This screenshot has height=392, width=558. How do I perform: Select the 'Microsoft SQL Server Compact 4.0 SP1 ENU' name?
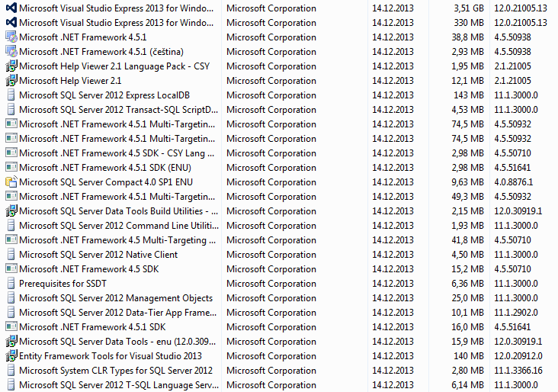106,182
